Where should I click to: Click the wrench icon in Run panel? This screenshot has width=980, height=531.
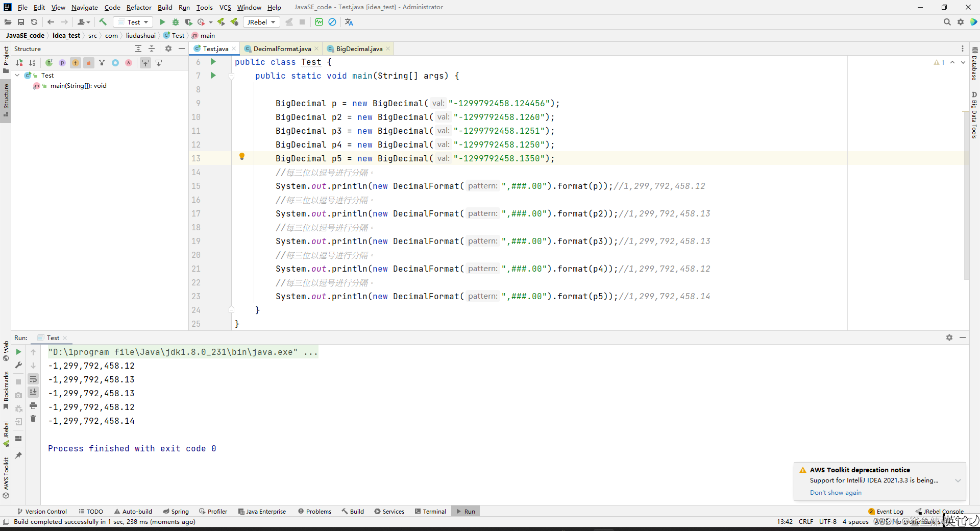(x=18, y=365)
